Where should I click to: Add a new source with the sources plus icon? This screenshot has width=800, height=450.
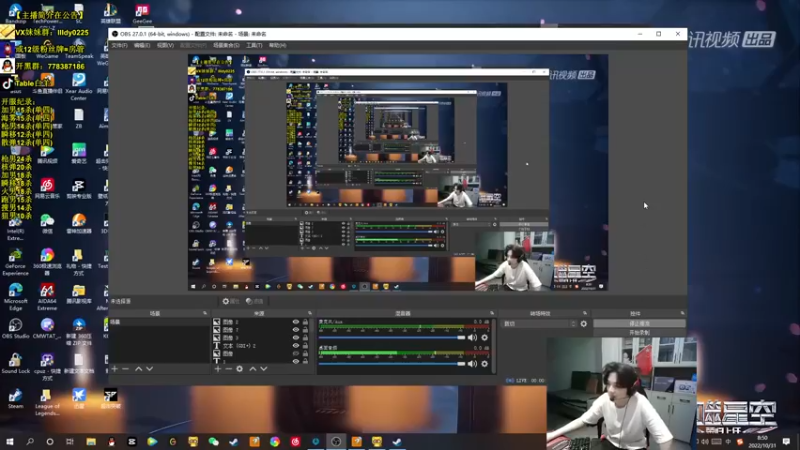point(218,368)
